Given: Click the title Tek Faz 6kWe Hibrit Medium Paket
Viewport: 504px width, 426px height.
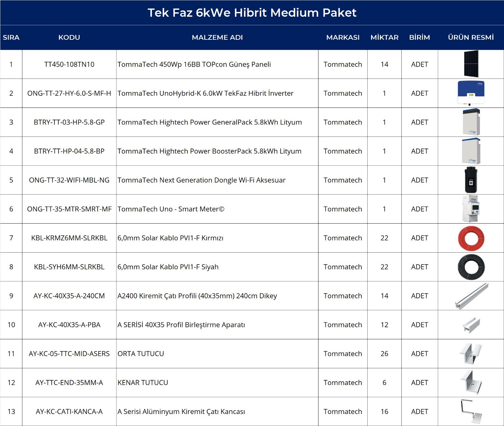Looking at the screenshot, I should tap(252, 13).
